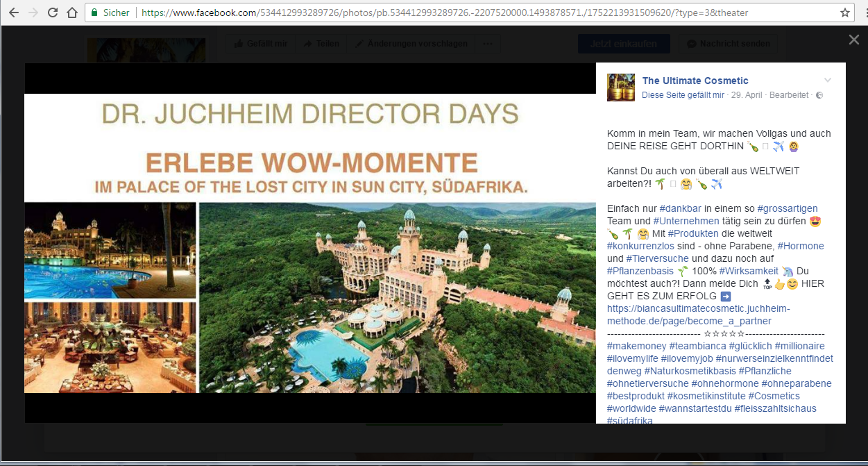This screenshot has width=868, height=466.
Task: Click the browser back arrow
Action: click(14, 13)
